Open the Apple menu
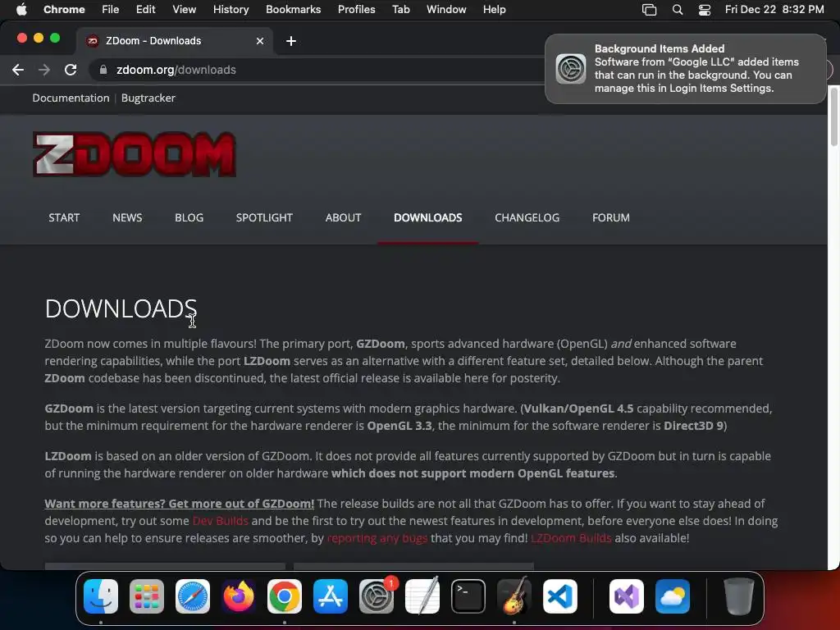Screen dimensions: 840x630 coord(21,9)
